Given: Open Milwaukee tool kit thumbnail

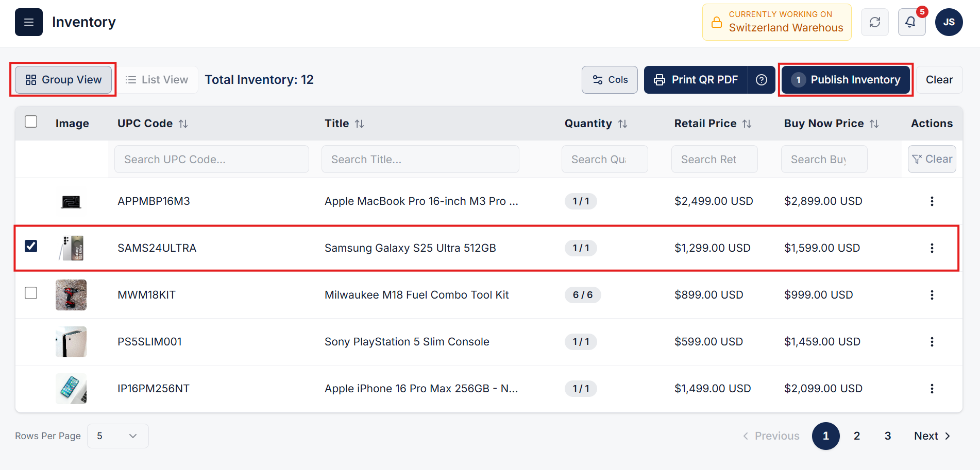Looking at the screenshot, I should pyautogui.click(x=71, y=295).
